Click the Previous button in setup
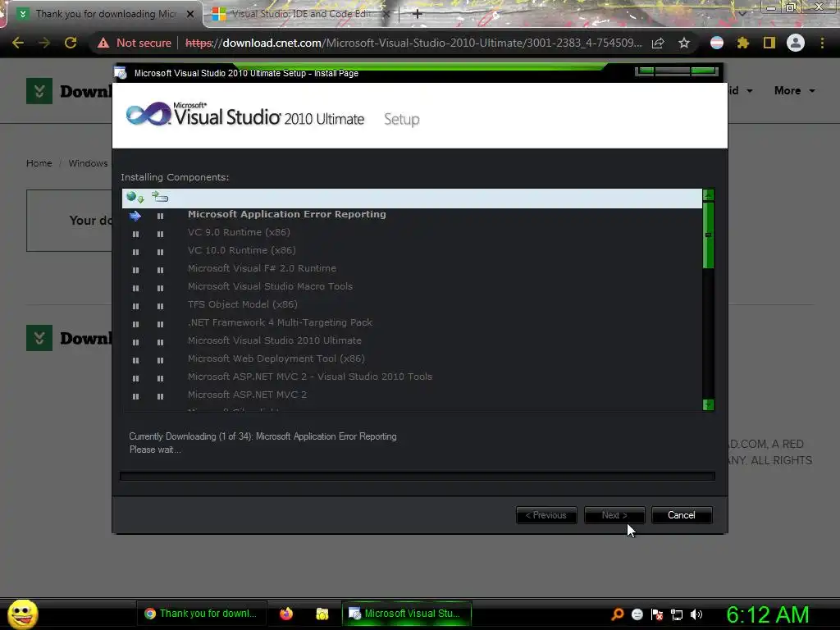This screenshot has height=630, width=840. [x=546, y=515]
